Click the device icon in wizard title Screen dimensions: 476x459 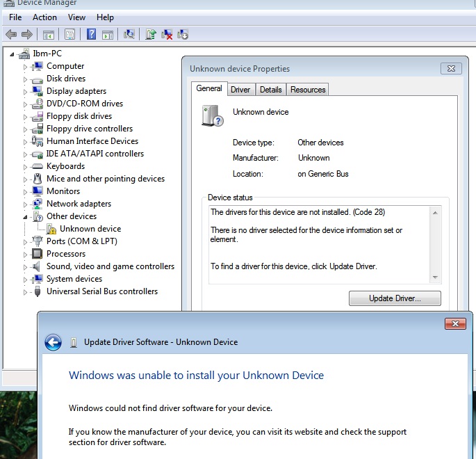coord(73,343)
